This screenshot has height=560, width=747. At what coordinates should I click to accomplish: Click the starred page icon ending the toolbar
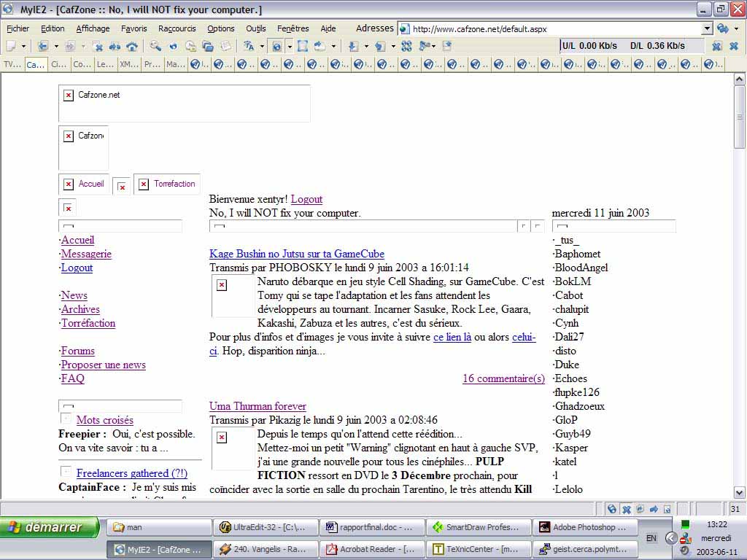coord(447,46)
